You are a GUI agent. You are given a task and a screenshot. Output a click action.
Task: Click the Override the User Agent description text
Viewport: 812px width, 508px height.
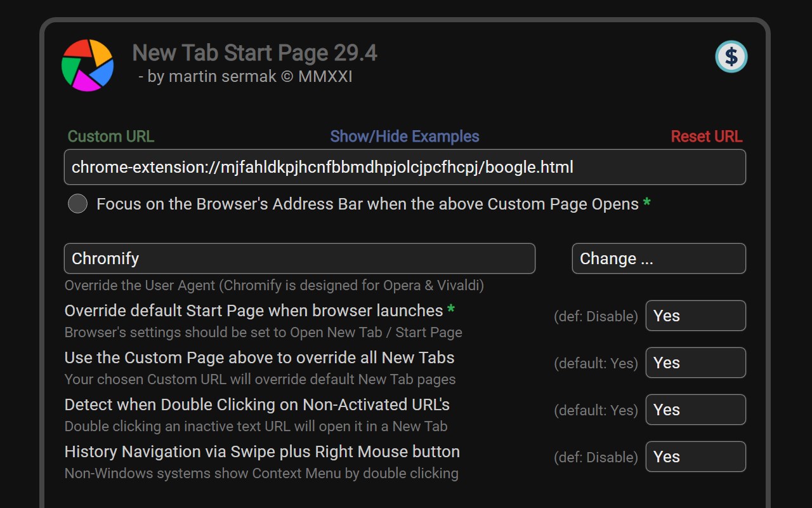(274, 285)
